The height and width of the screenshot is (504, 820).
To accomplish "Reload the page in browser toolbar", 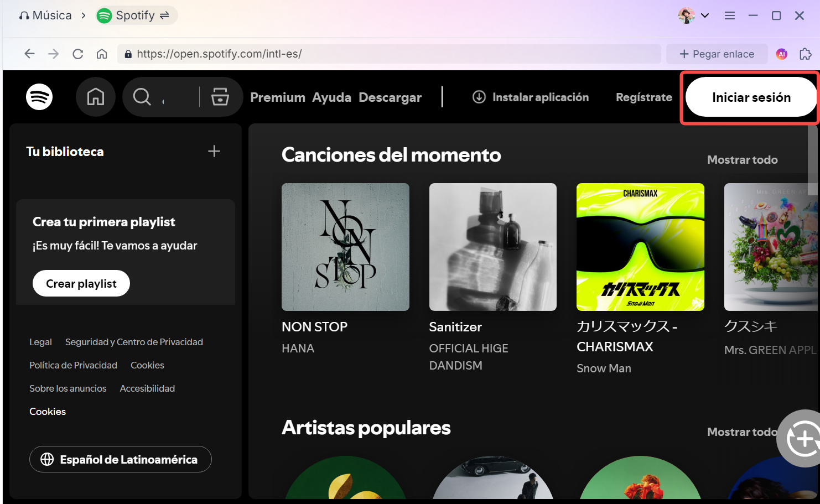I will (x=78, y=54).
